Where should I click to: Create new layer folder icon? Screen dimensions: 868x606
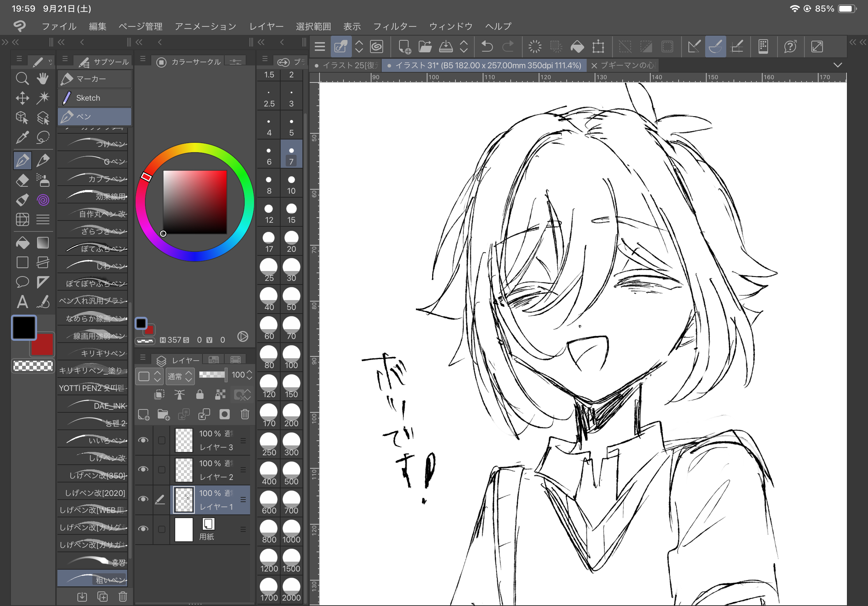(164, 415)
